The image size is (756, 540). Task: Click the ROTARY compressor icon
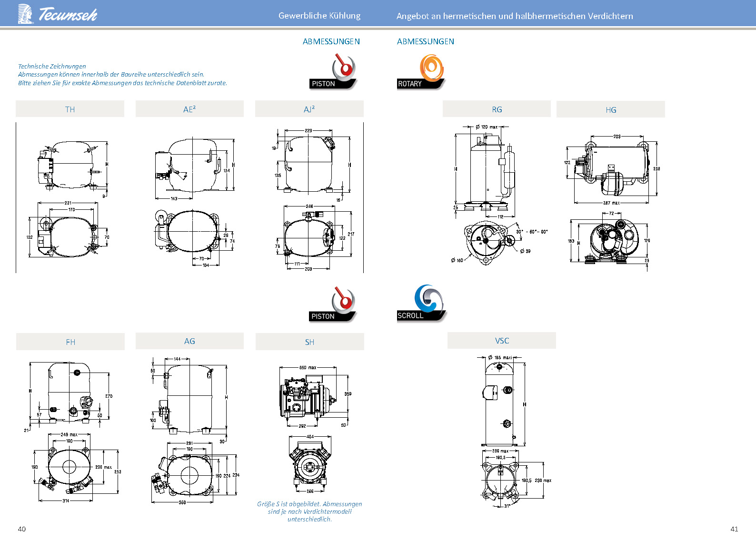pos(421,72)
